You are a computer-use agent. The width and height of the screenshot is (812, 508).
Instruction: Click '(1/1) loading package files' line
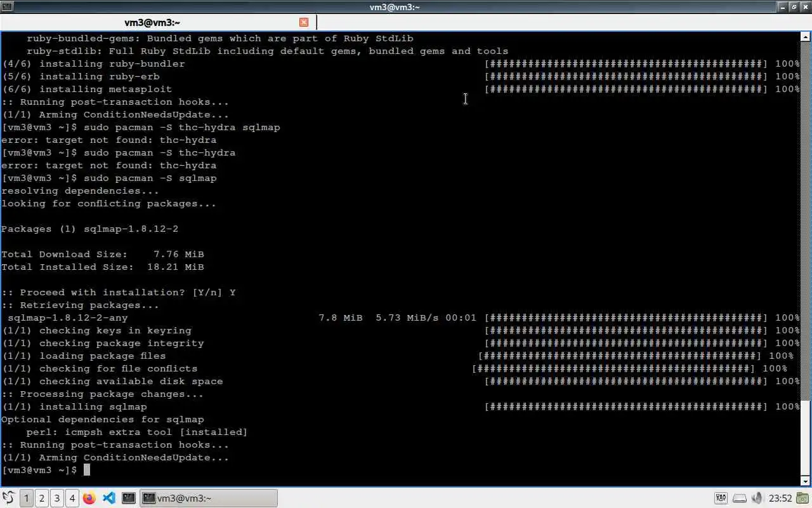point(84,356)
